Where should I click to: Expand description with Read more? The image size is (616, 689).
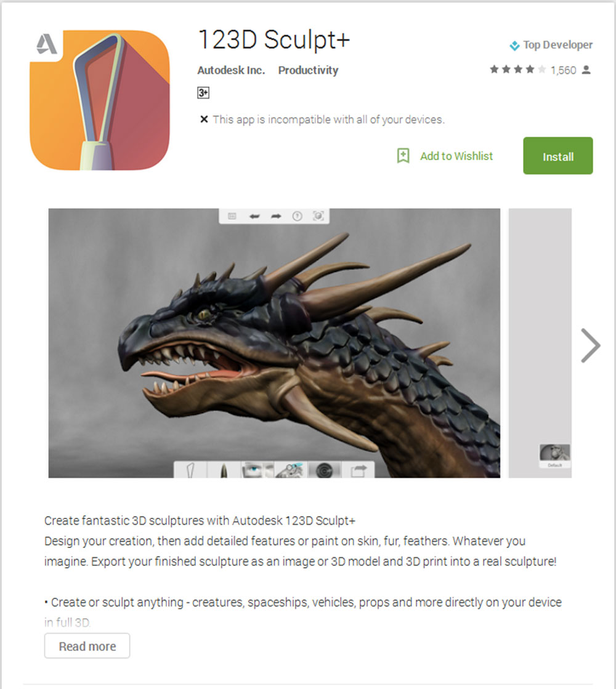87,646
